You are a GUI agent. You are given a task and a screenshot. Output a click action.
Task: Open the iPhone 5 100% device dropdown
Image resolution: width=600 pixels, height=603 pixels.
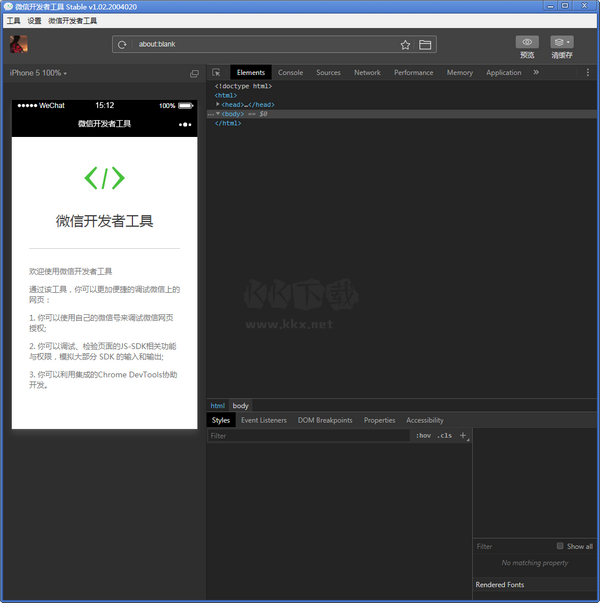(38, 73)
